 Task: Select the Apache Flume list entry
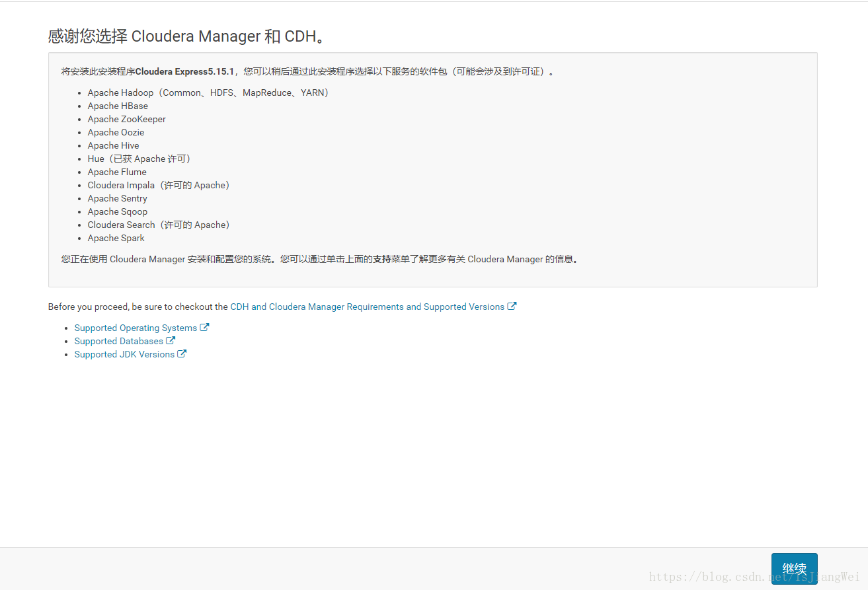117,172
